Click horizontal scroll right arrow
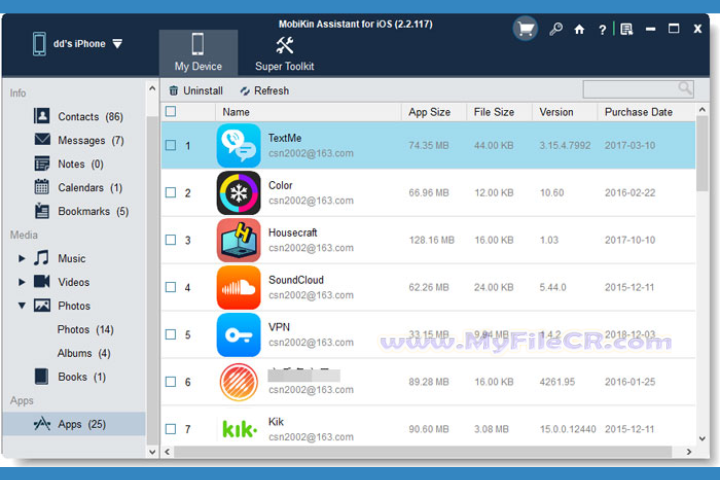The image size is (720, 480). (689, 452)
